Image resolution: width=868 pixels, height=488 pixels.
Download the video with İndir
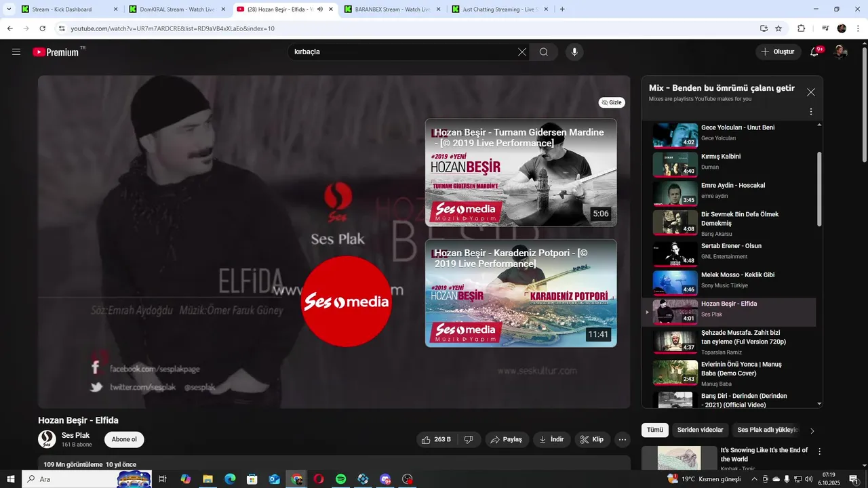pos(552,440)
